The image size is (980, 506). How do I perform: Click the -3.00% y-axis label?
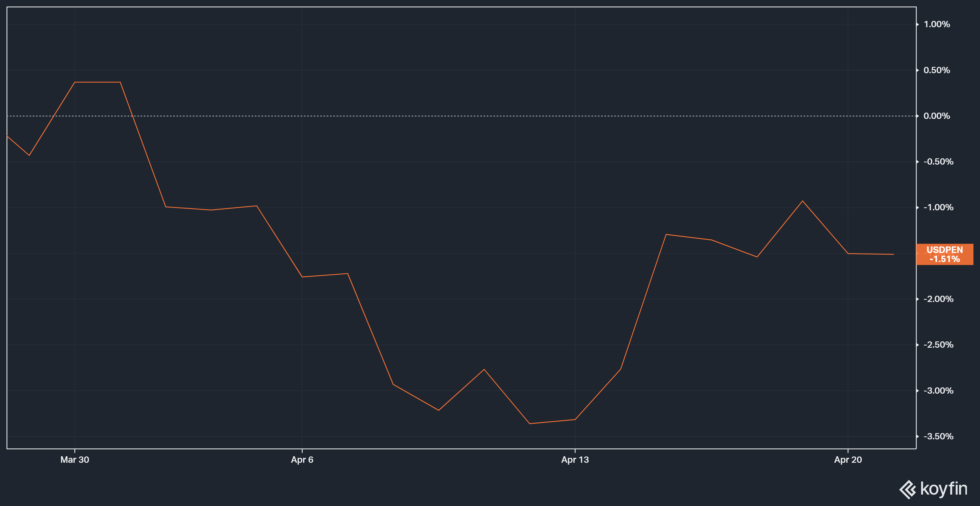[x=938, y=391]
